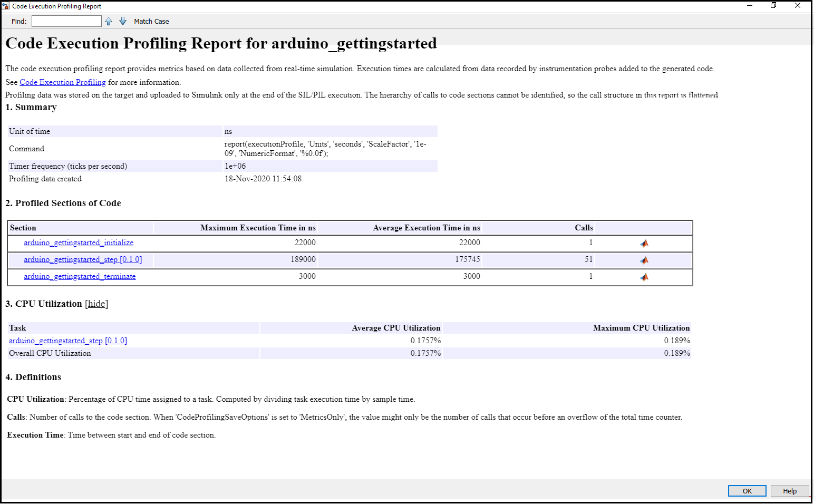Image resolution: width=814 pixels, height=504 pixels.
Task: Open arduino_gettingstarted_step [0.1 0] section link in table
Action: [83, 259]
